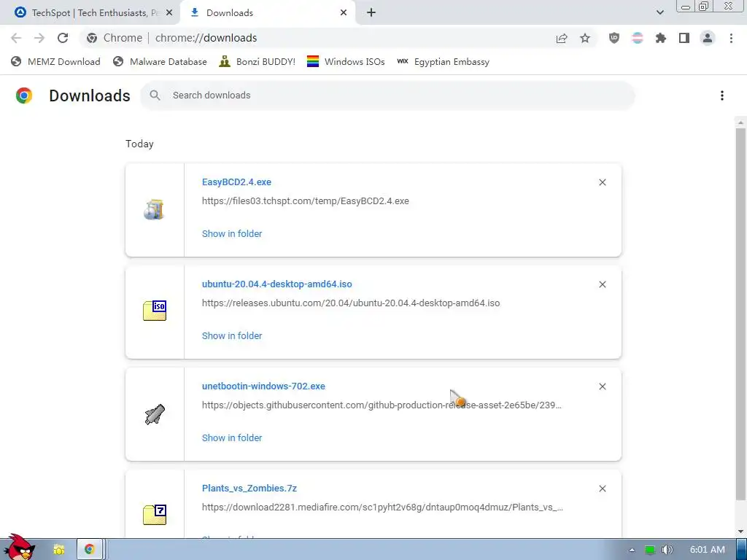Show hidden system tray icons
This screenshot has height=560, width=747.
click(632, 550)
